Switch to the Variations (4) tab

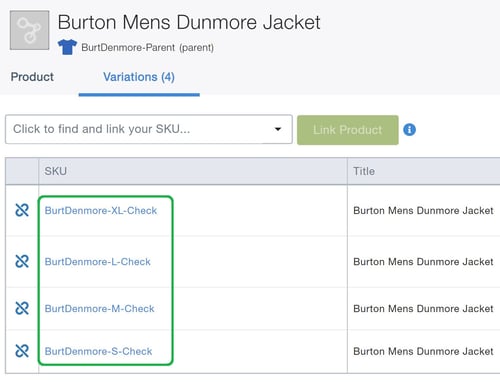(x=139, y=77)
